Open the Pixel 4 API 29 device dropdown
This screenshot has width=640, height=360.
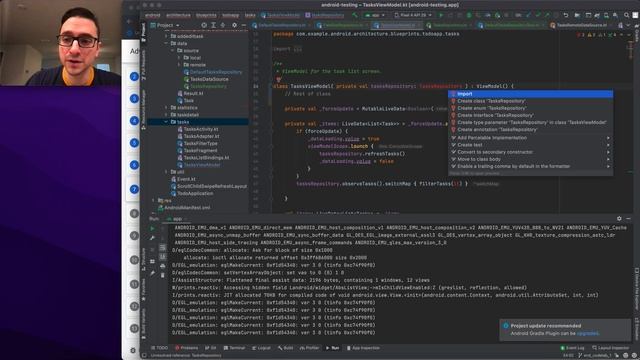(413, 15)
